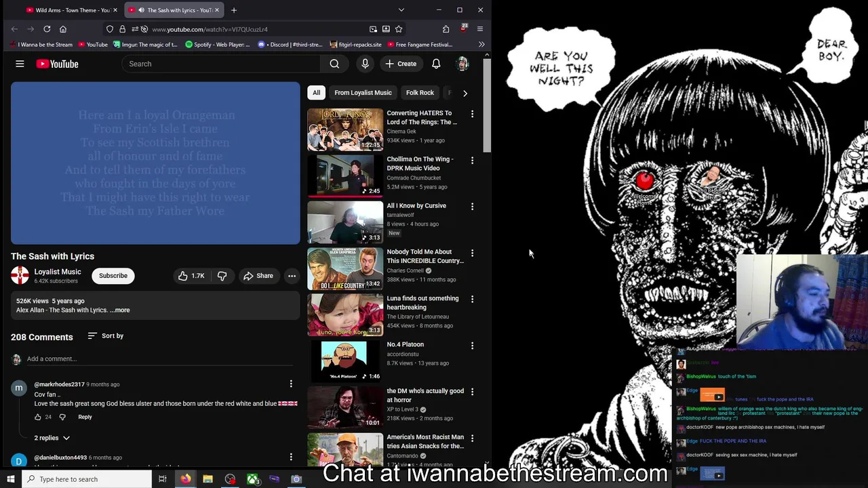The width and height of the screenshot is (868, 488).
Task: Show next filter chips with right arrow
Action: point(465,93)
